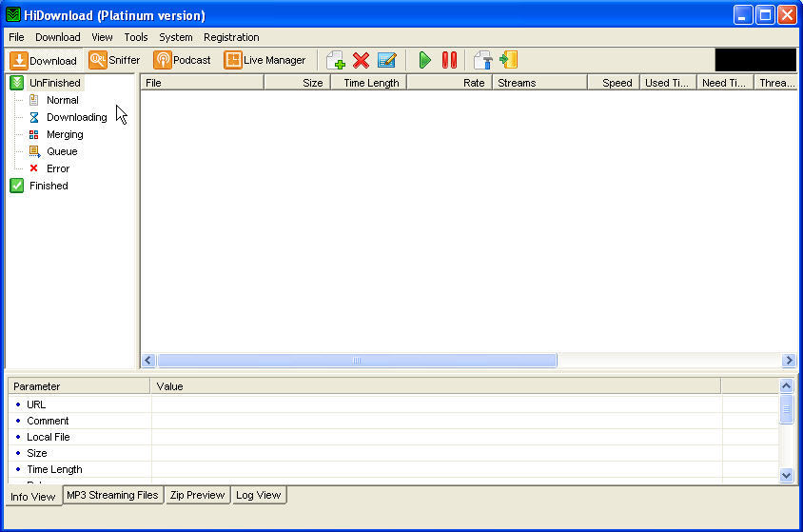
Task: Select the Comment parameter row
Action: 393,421
